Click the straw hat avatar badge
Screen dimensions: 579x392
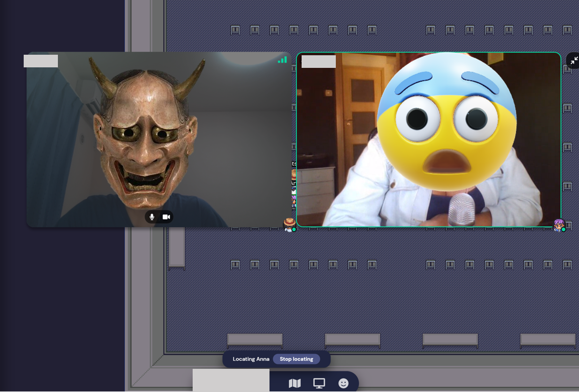click(x=289, y=225)
